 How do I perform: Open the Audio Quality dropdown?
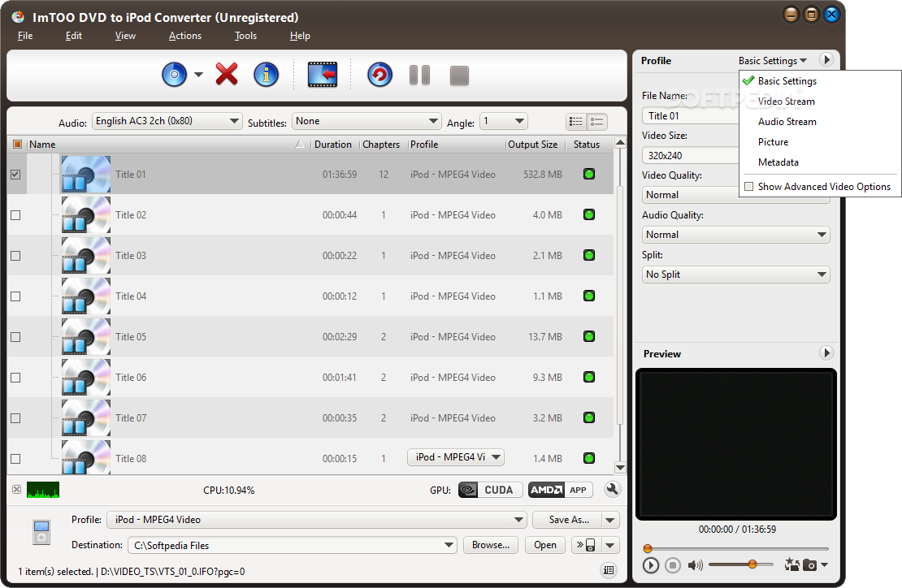tap(735, 235)
